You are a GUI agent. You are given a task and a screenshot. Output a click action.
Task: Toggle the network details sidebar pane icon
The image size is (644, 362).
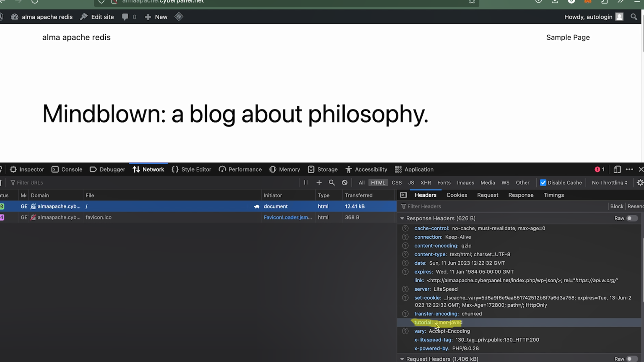(403, 195)
